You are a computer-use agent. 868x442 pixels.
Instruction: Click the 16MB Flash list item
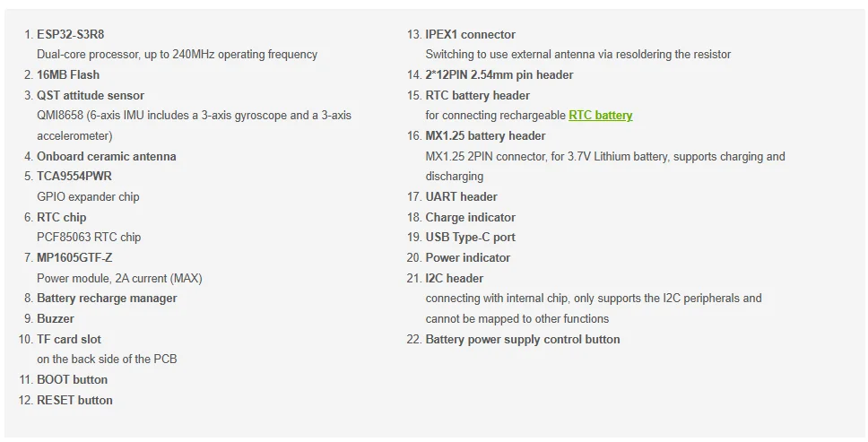pyautogui.click(x=68, y=74)
